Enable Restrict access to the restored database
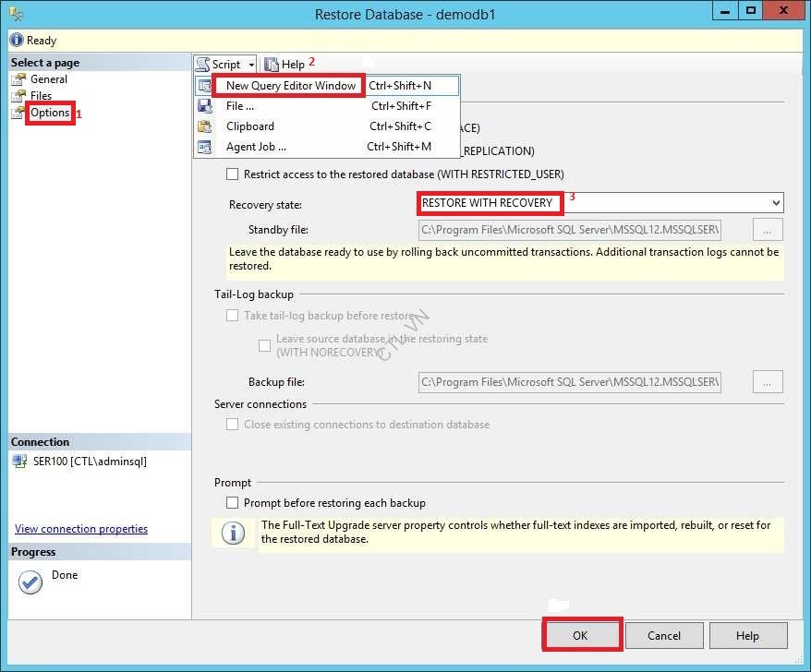Image resolution: width=811 pixels, height=672 pixels. (x=233, y=174)
